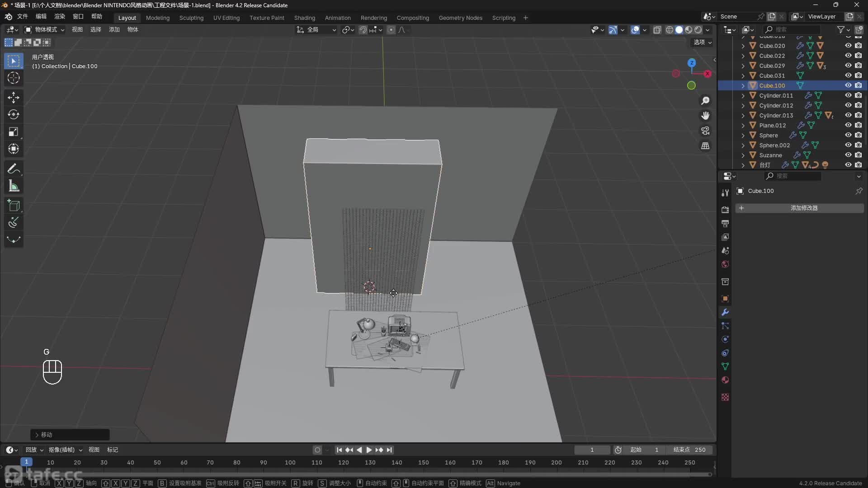Click the current frame number field

pyautogui.click(x=592, y=450)
